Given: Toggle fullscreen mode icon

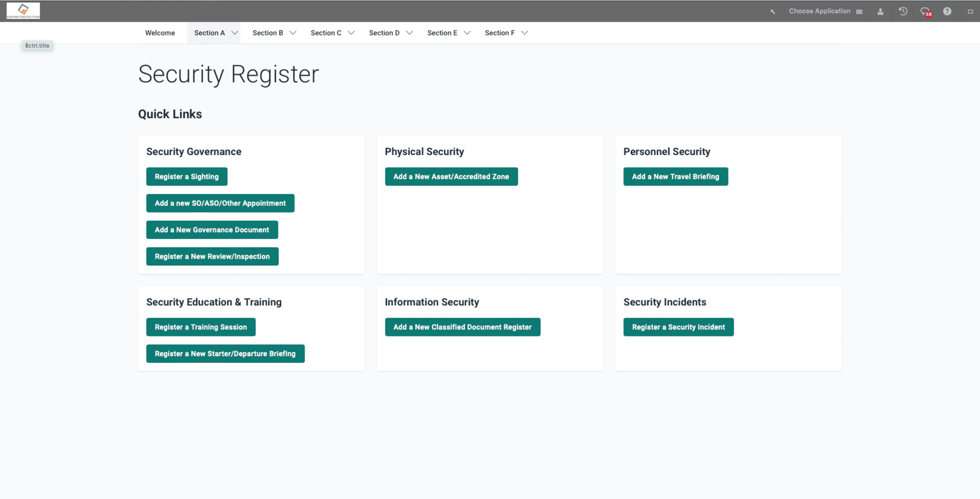Looking at the screenshot, I should click(970, 11).
